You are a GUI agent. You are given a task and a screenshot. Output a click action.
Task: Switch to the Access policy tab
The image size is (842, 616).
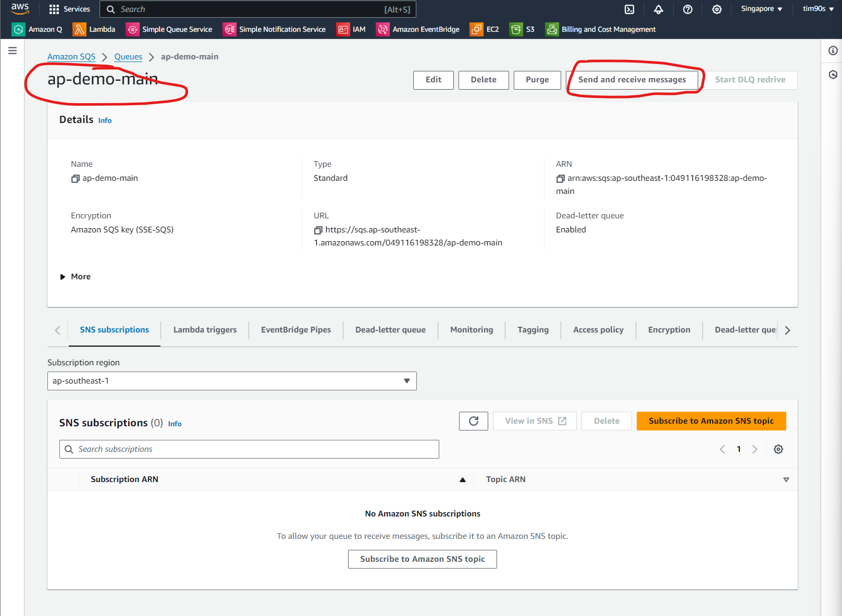click(x=598, y=330)
